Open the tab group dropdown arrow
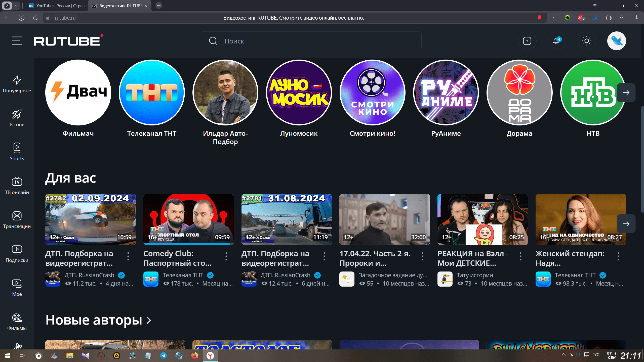Viewport: 644px width, 362px height. coord(16,6)
